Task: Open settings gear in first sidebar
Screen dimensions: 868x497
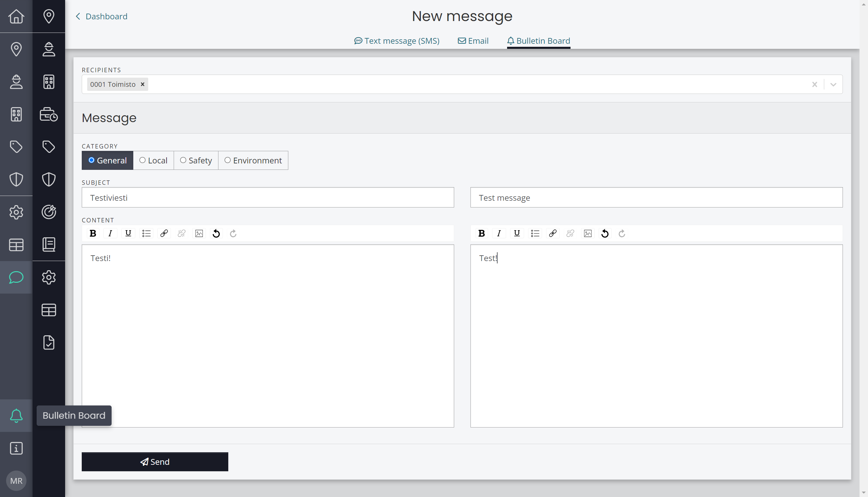Action: tap(16, 212)
